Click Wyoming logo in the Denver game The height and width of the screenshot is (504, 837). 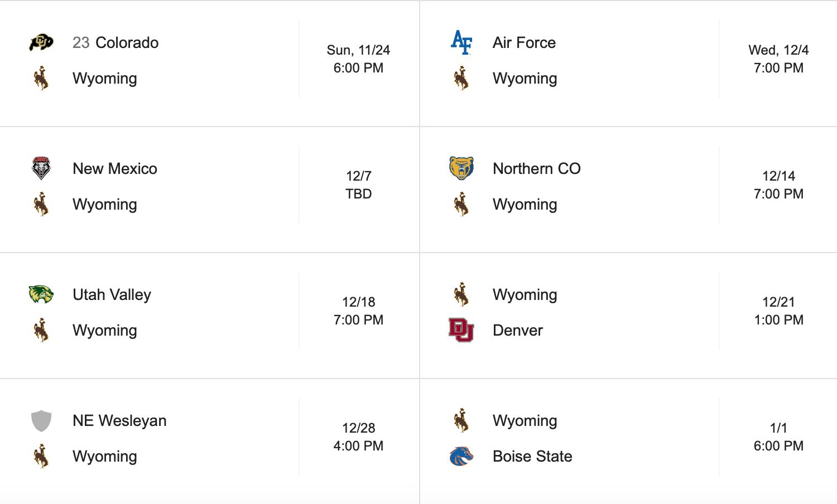pyautogui.click(x=461, y=294)
